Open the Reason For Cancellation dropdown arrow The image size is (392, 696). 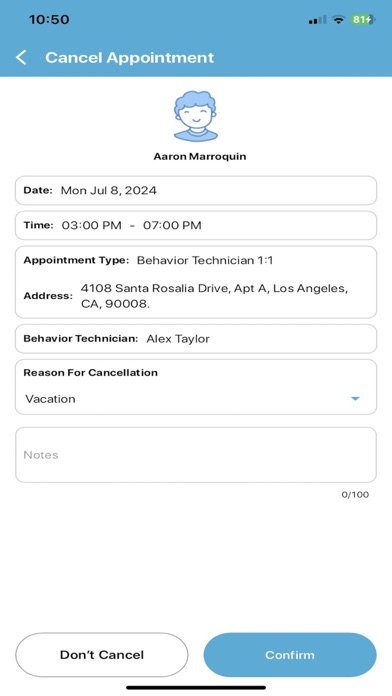pos(355,399)
